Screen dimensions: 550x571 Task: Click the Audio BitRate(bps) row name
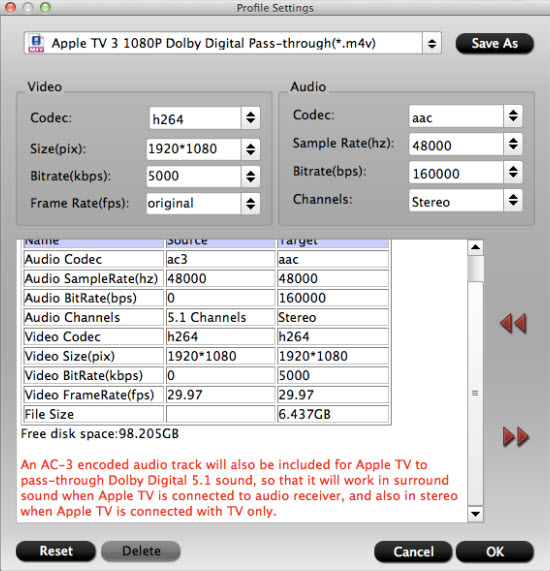click(94, 298)
